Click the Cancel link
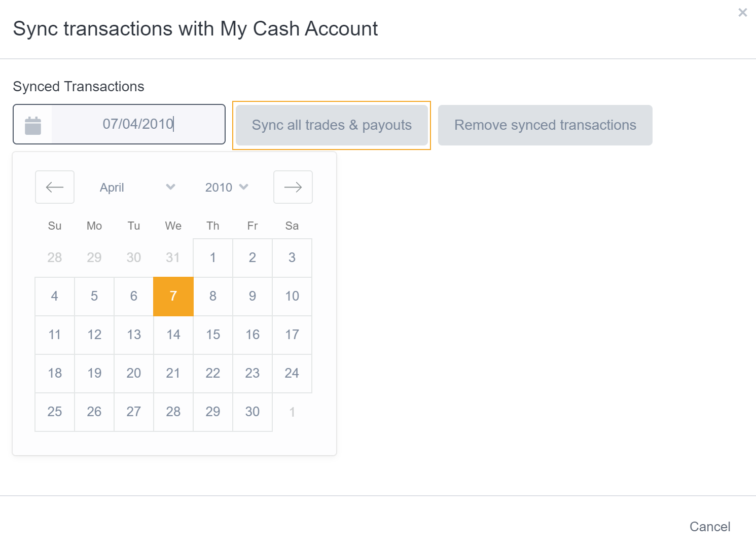 point(709,527)
